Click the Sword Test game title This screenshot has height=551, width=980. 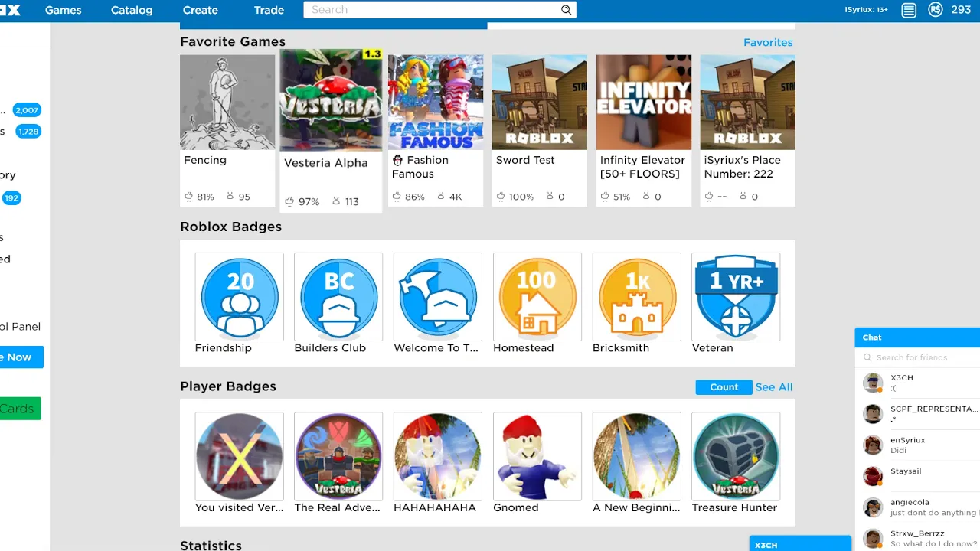(525, 160)
